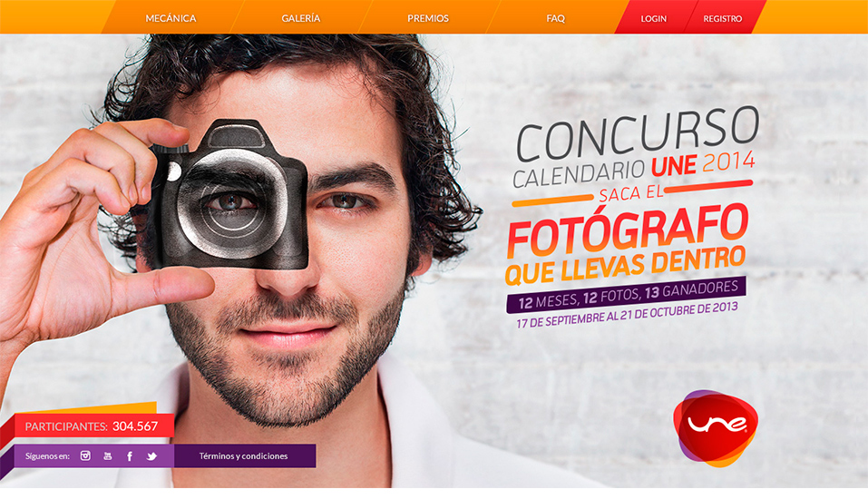Click the PARTICIPANTES counter banner
Image resolution: width=868 pixels, height=499 pixels.
[x=92, y=426]
